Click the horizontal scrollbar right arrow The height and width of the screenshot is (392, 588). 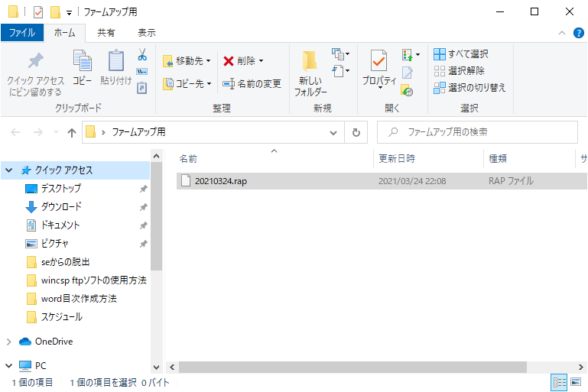click(x=581, y=368)
